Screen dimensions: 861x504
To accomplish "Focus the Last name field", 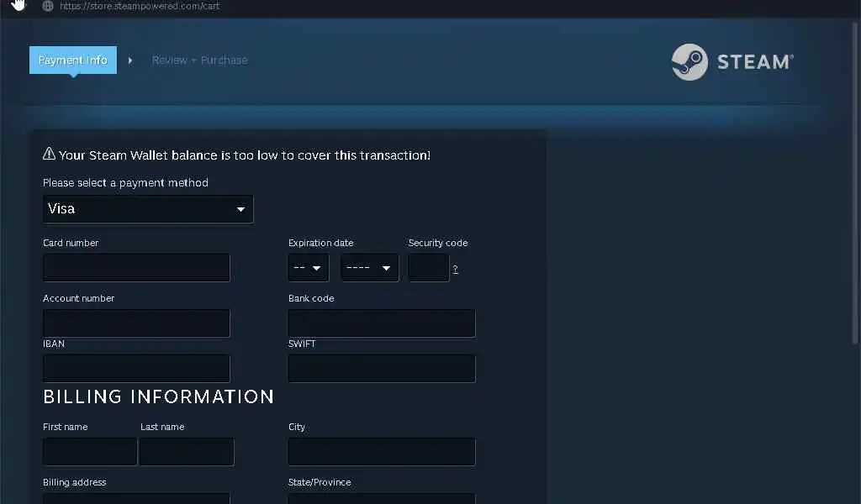I will [x=187, y=451].
